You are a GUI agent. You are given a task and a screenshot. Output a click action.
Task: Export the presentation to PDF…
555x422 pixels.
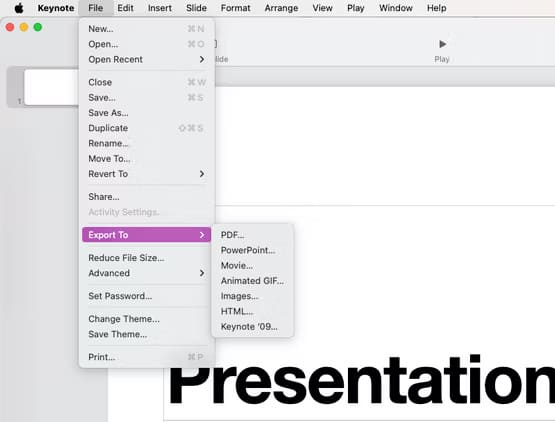253,235
